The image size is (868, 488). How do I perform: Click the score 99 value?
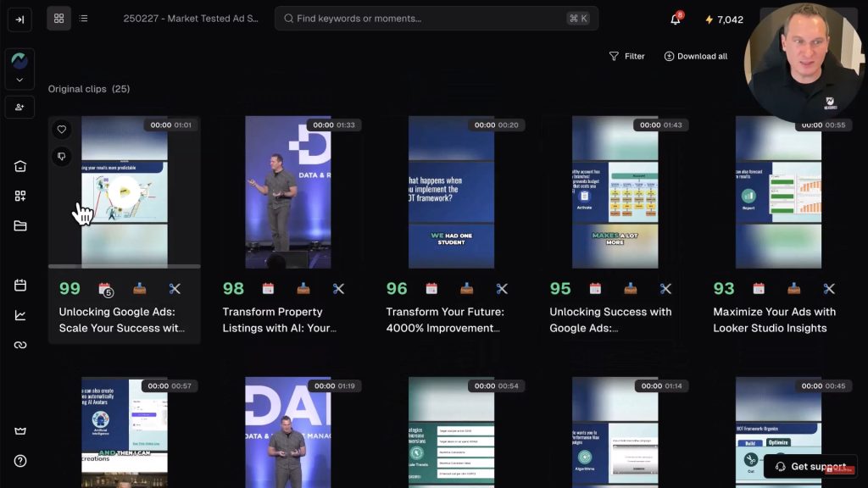point(70,288)
